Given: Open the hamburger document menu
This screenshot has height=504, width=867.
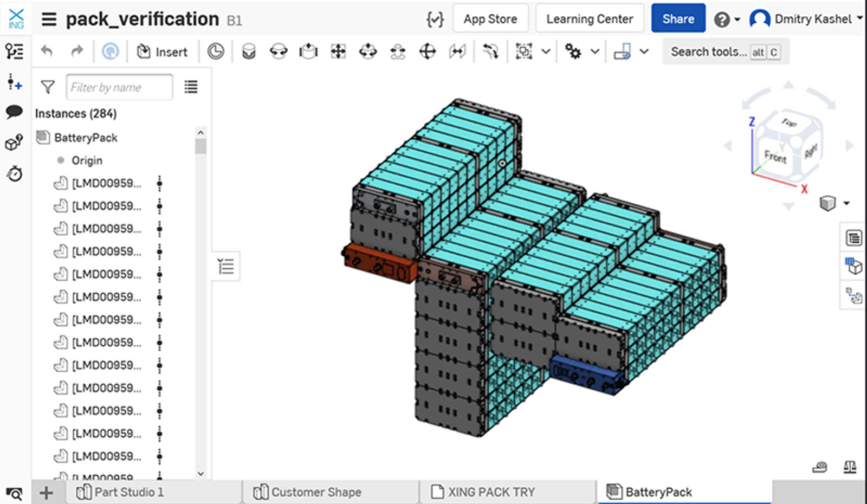Looking at the screenshot, I should point(49,18).
